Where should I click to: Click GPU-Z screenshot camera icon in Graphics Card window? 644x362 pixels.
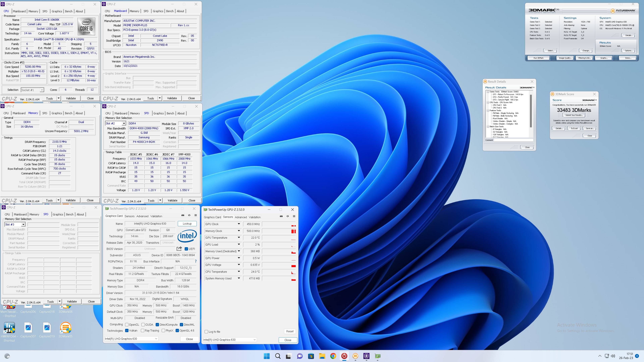pos(183,215)
